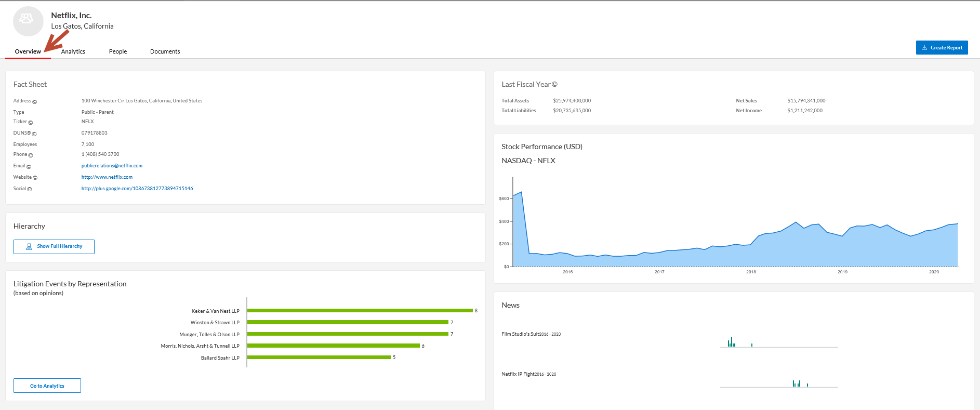Click the Munger, Tolles & Olson LLP bar

[348, 334]
